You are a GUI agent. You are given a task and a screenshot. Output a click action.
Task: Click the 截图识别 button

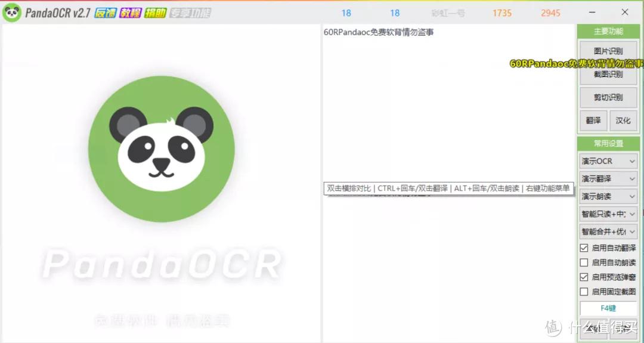coord(608,75)
